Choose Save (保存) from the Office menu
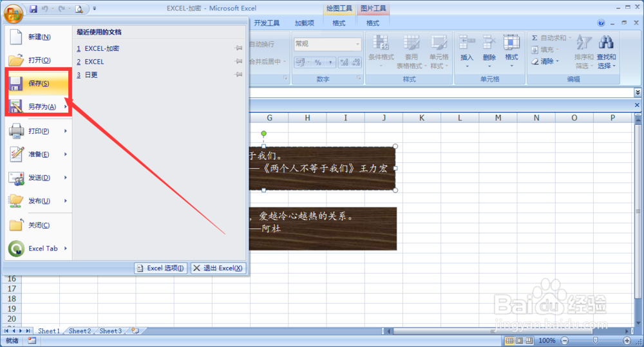This screenshot has width=644, height=347. pyautogui.click(x=39, y=83)
